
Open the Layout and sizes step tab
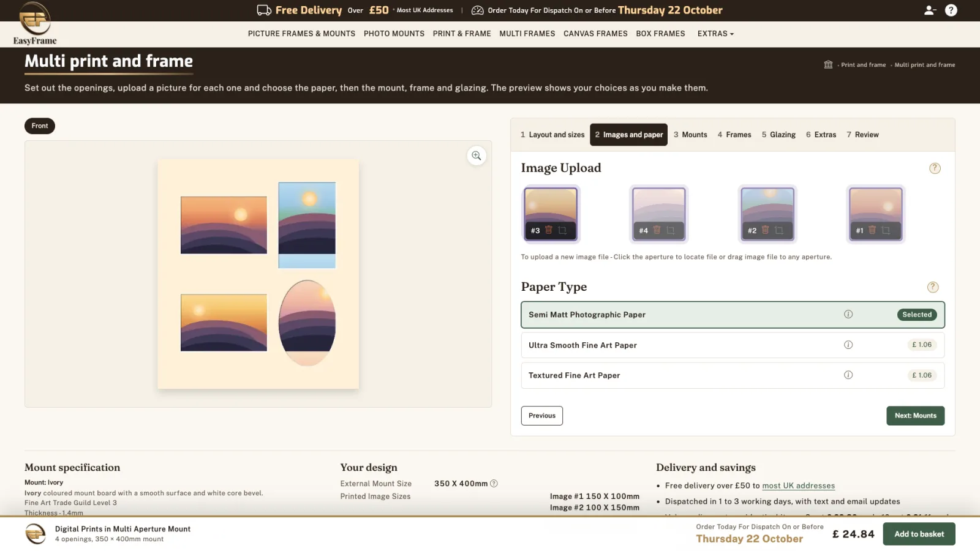pos(552,135)
